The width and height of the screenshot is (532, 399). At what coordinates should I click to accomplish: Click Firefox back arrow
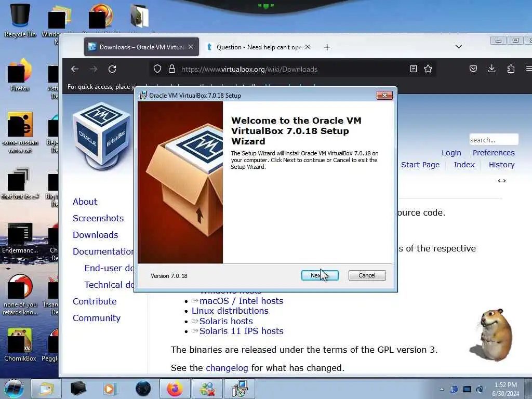click(75, 69)
